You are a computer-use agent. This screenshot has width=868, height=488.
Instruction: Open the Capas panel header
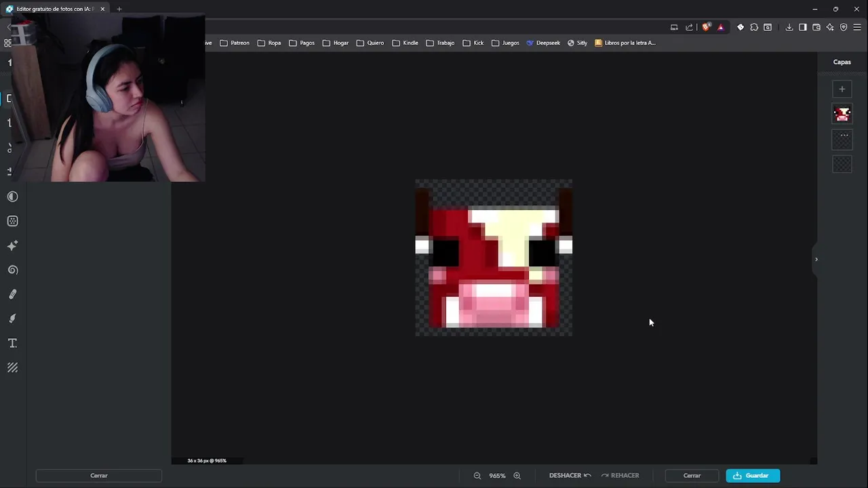click(x=842, y=62)
